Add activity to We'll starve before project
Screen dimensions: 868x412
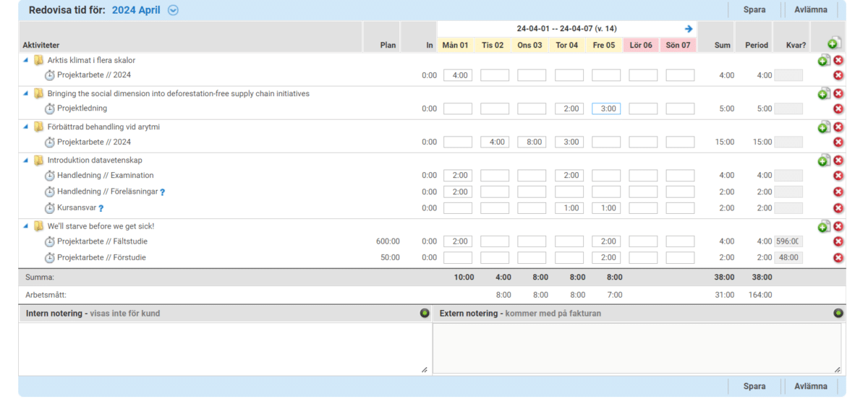pos(824,227)
